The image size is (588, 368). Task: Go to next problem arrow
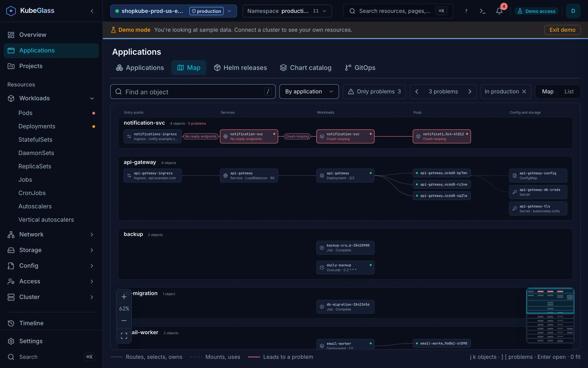(x=470, y=92)
